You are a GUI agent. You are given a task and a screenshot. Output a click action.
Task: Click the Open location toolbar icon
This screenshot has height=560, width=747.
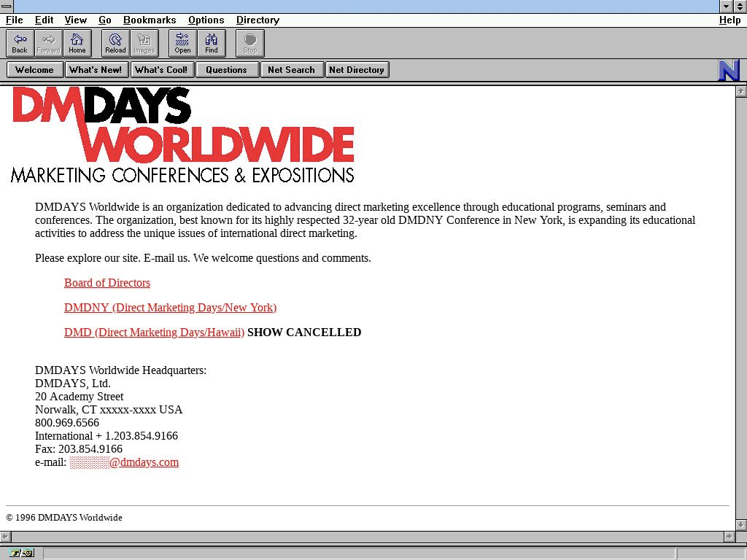[x=182, y=43]
